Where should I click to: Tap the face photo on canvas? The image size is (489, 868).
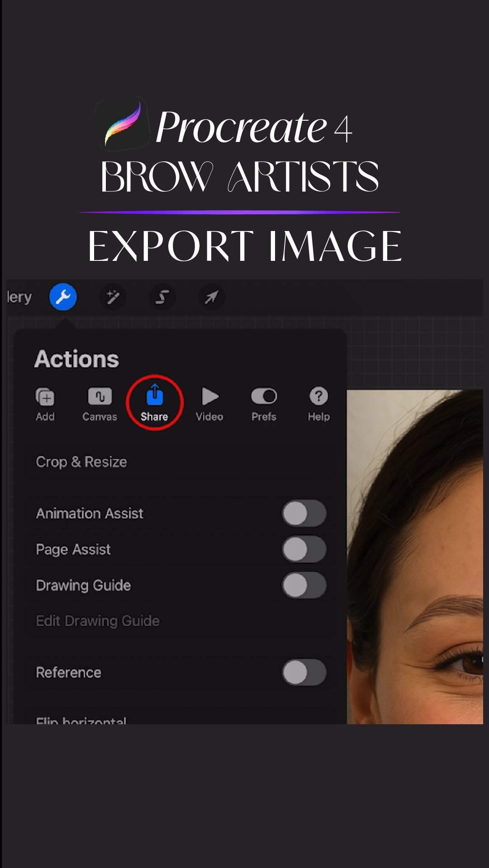point(415,557)
